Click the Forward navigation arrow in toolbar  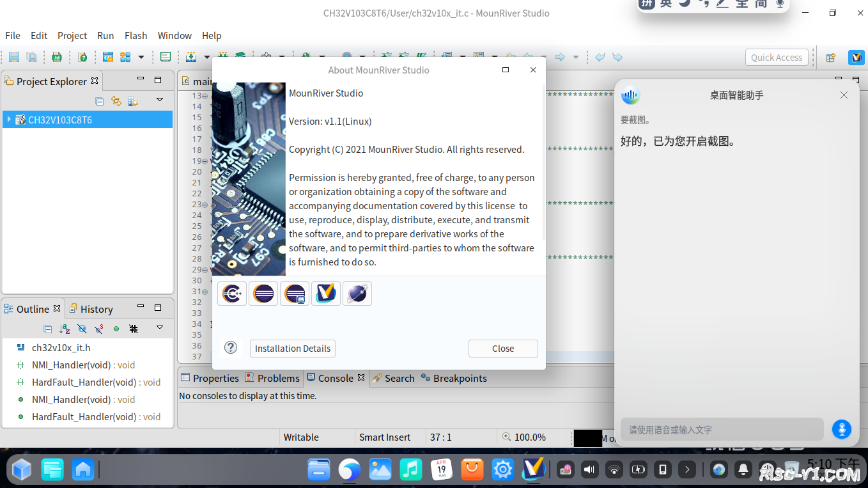560,57
